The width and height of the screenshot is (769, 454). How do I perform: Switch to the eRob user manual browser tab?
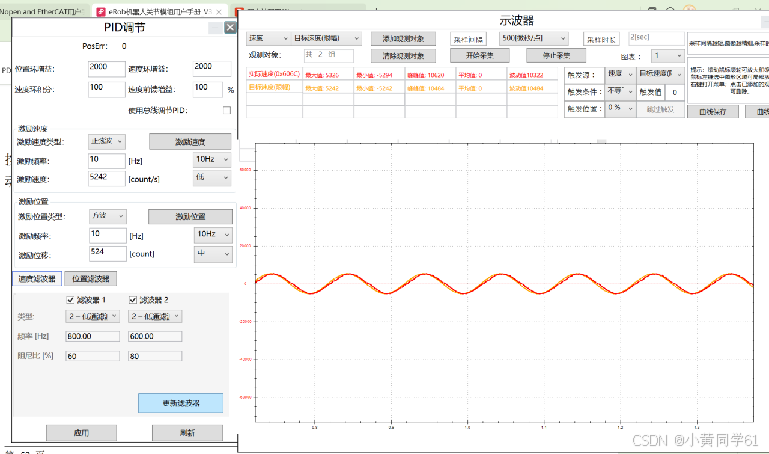(x=159, y=12)
